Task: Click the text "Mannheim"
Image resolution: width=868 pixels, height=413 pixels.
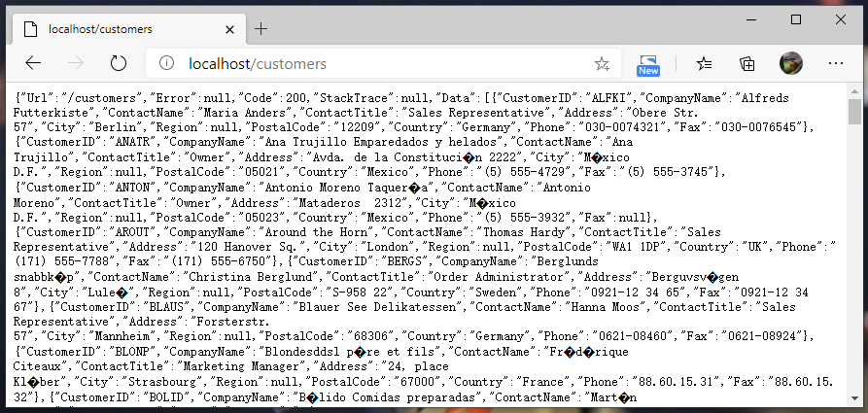Action: pyautogui.click(x=123, y=336)
